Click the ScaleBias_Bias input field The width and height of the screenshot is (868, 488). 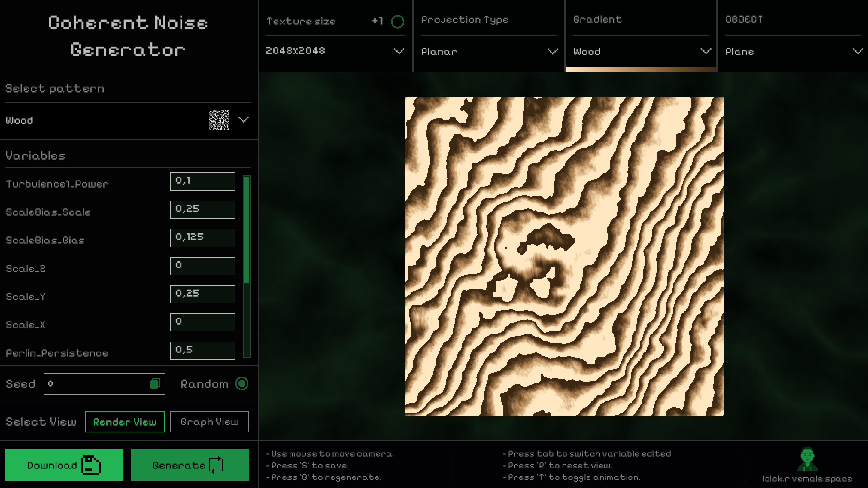coord(202,238)
